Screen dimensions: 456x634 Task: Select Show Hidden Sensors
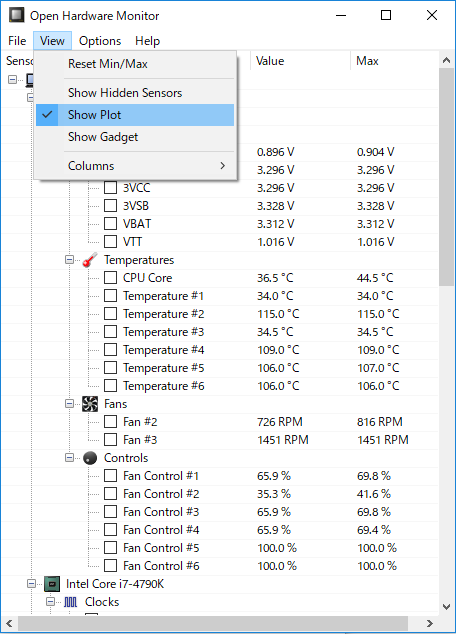(135, 93)
